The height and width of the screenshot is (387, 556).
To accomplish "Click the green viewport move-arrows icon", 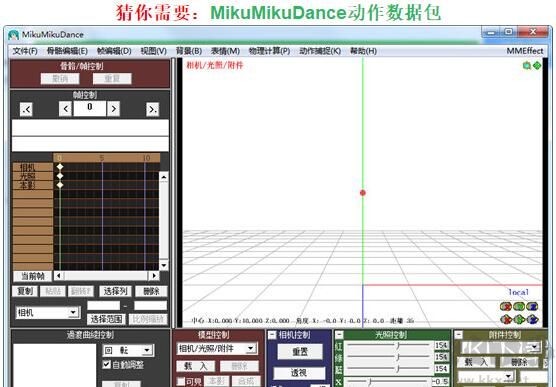I will (537, 66).
